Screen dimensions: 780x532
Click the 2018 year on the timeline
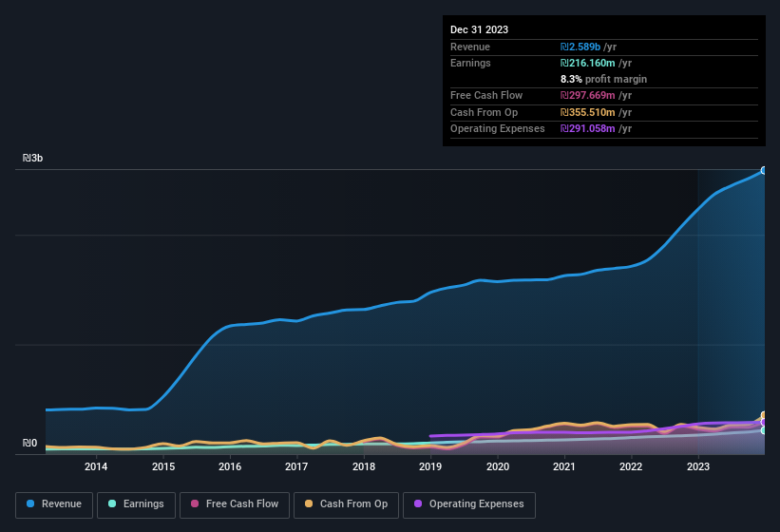(x=363, y=466)
